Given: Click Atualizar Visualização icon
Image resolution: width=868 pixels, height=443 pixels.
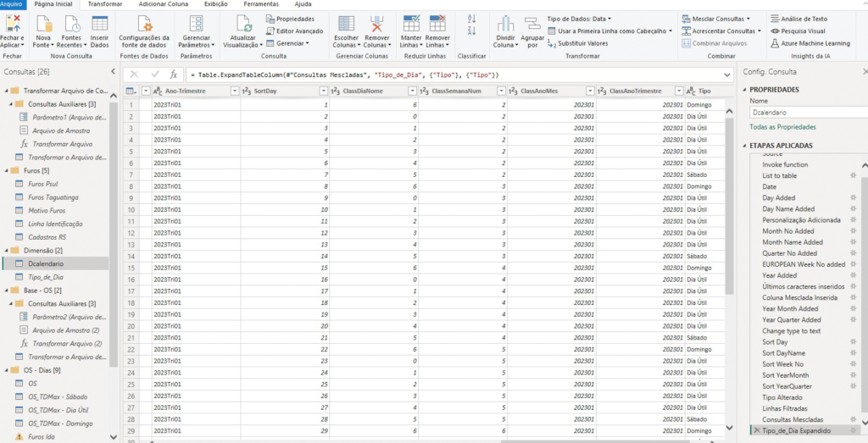Looking at the screenshot, I should pyautogui.click(x=244, y=25).
